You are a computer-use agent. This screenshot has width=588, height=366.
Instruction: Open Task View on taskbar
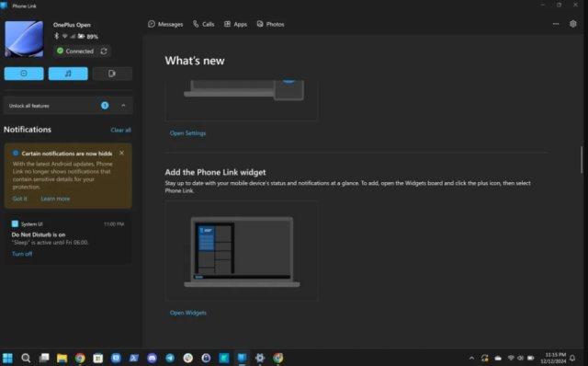pos(44,358)
